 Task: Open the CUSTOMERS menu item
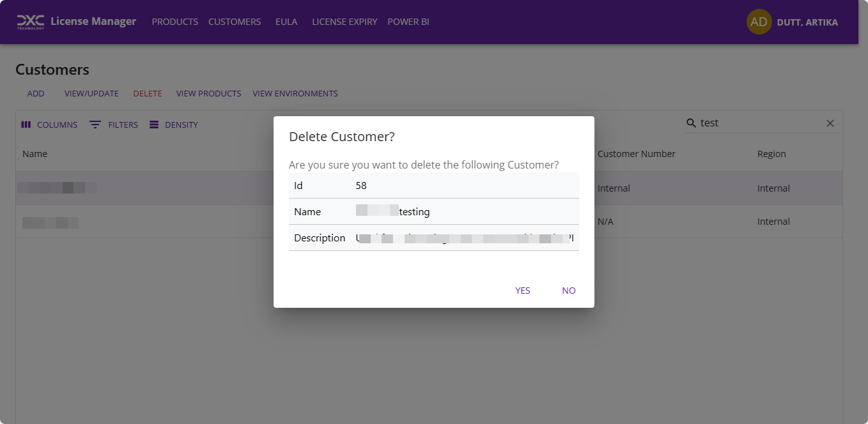pyautogui.click(x=234, y=22)
